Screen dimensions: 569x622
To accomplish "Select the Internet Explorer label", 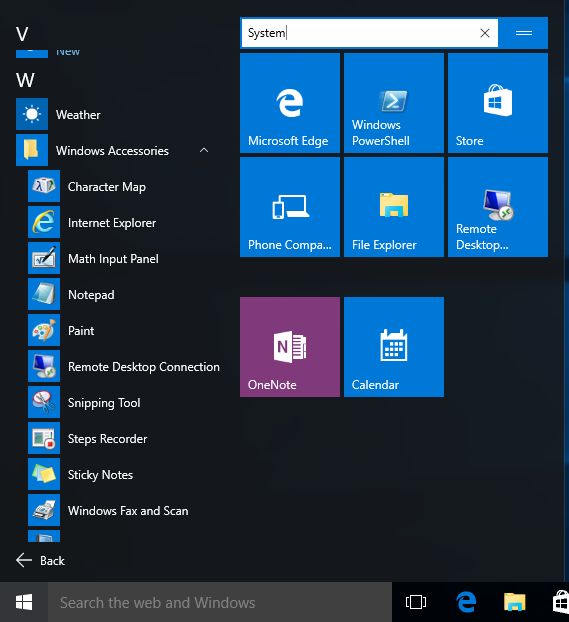I will point(112,223).
